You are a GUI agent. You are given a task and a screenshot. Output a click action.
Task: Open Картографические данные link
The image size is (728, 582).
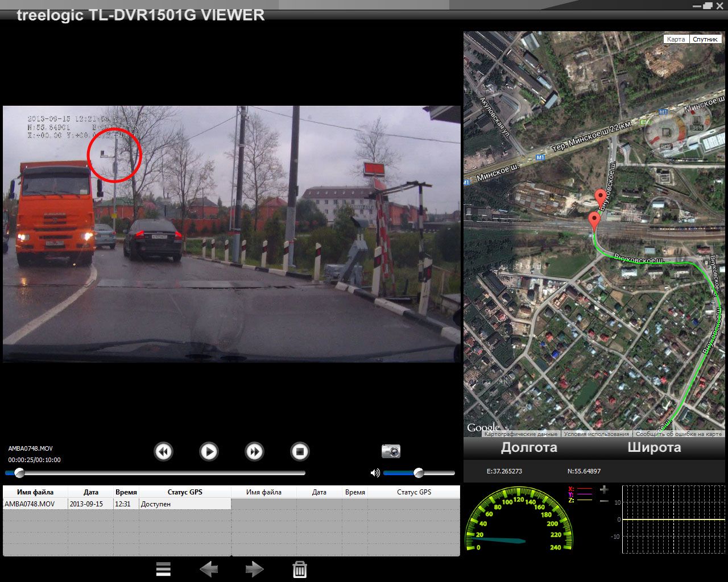coord(521,434)
